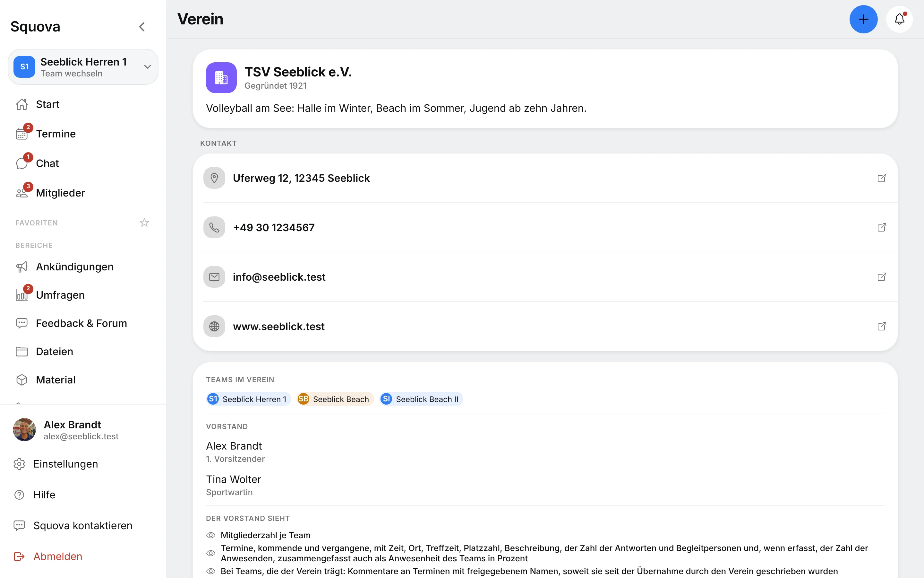The height and width of the screenshot is (578, 924).
Task: Open Mitglieder in the sidebar
Action: tap(83, 193)
